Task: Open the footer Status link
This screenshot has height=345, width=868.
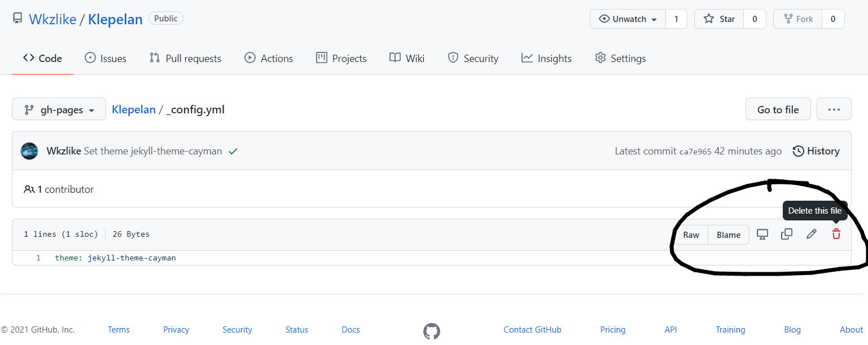Action: [297, 330]
